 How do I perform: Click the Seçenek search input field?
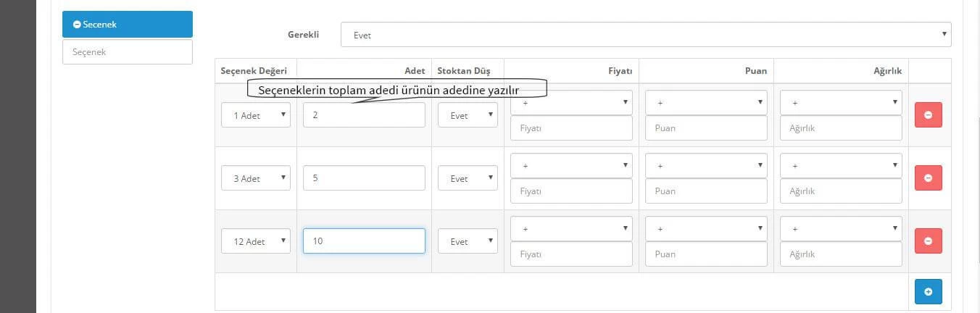128,52
